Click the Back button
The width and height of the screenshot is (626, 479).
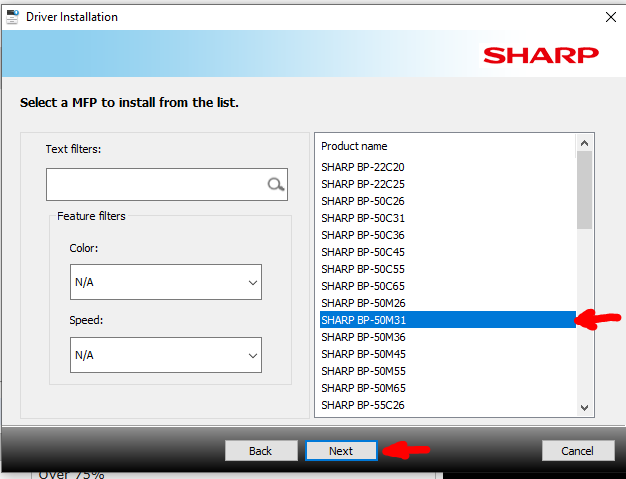(x=261, y=451)
